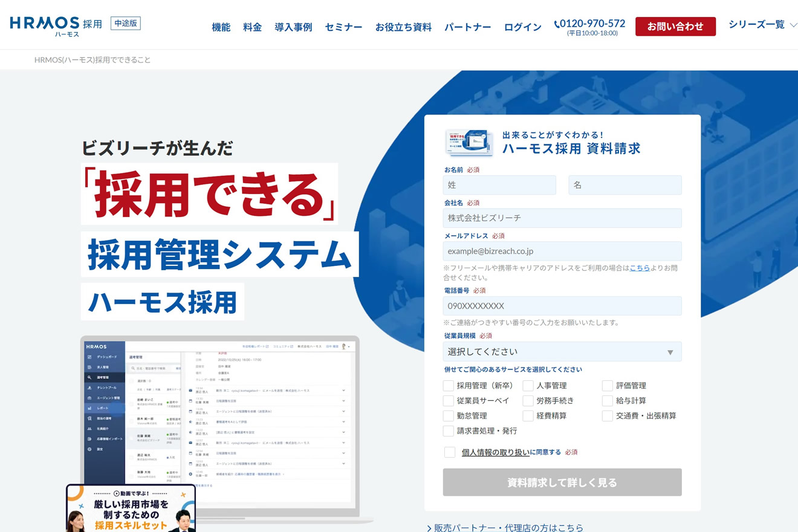Open 導入事例 in the navigation
Screen dimensions: 798x532
(x=293, y=27)
